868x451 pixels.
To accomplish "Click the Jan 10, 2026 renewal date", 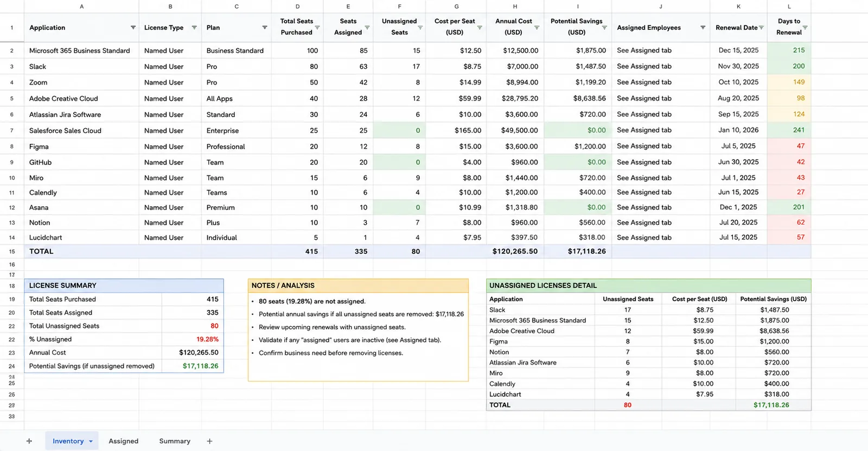I will (x=738, y=130).
